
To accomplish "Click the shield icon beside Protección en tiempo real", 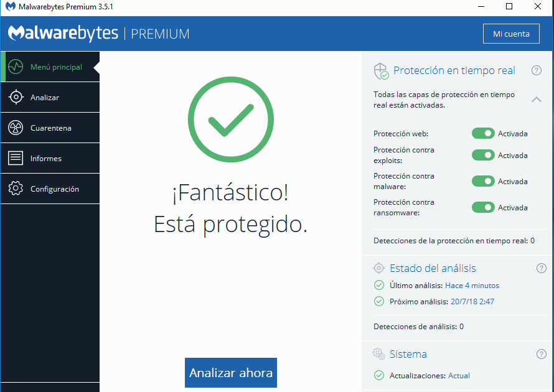I will 381,71.
